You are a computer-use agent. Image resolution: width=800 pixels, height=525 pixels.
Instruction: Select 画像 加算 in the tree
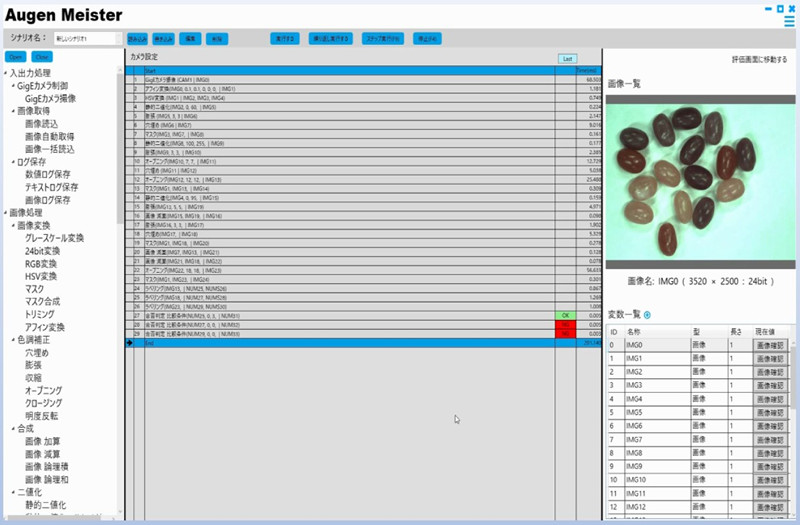[x=42, y=441]
